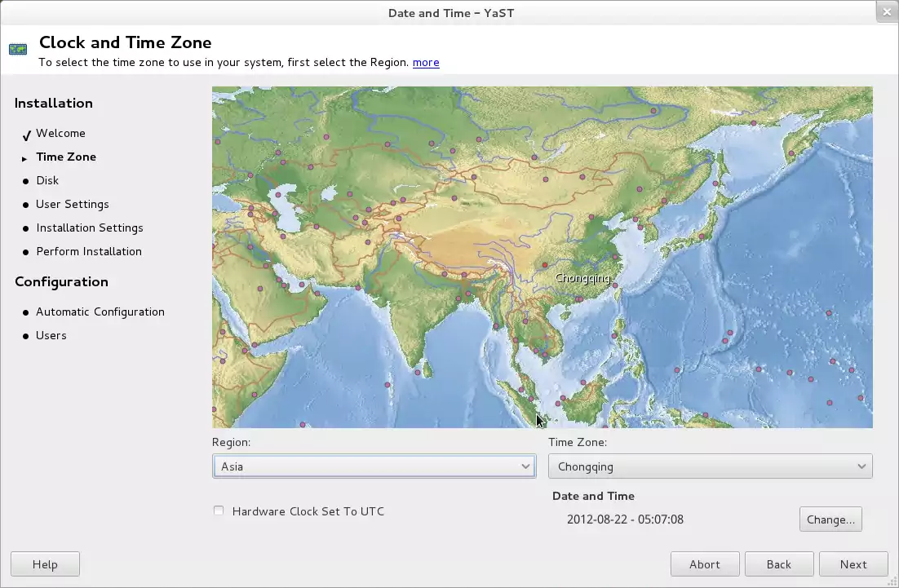Enable Hardware Clock Set To UTC checkbox
Viewport: 899px width, 588px height.
tap(219, 511)
